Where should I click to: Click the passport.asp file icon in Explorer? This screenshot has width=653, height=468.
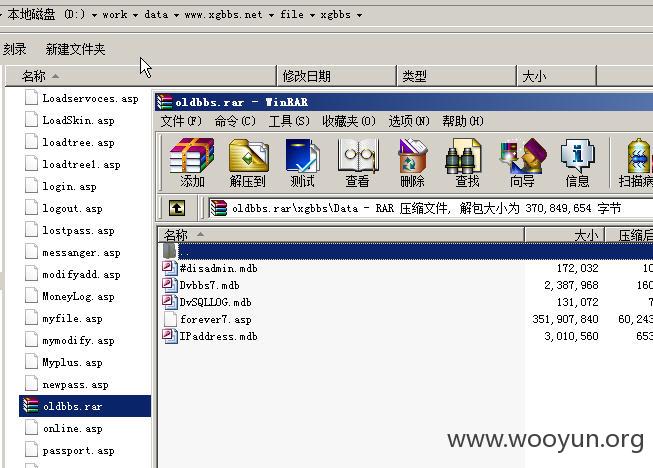[x=31, y=450]
